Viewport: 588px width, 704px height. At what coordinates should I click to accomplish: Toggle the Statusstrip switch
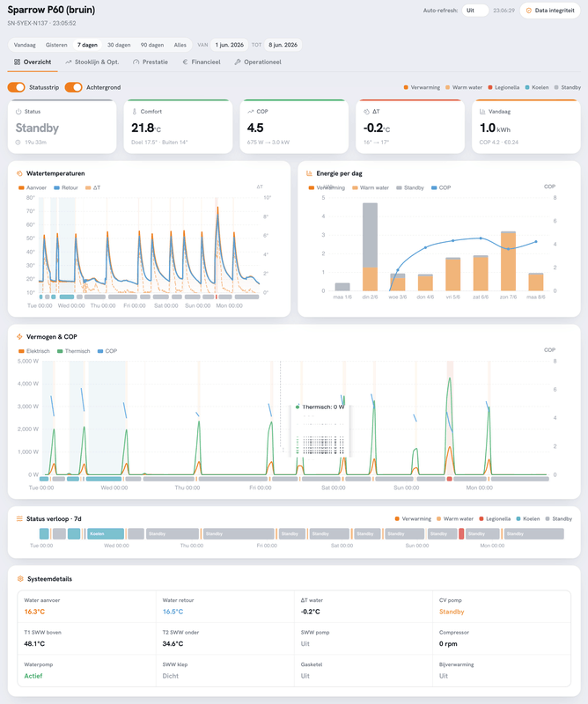[x=16, y=87]
